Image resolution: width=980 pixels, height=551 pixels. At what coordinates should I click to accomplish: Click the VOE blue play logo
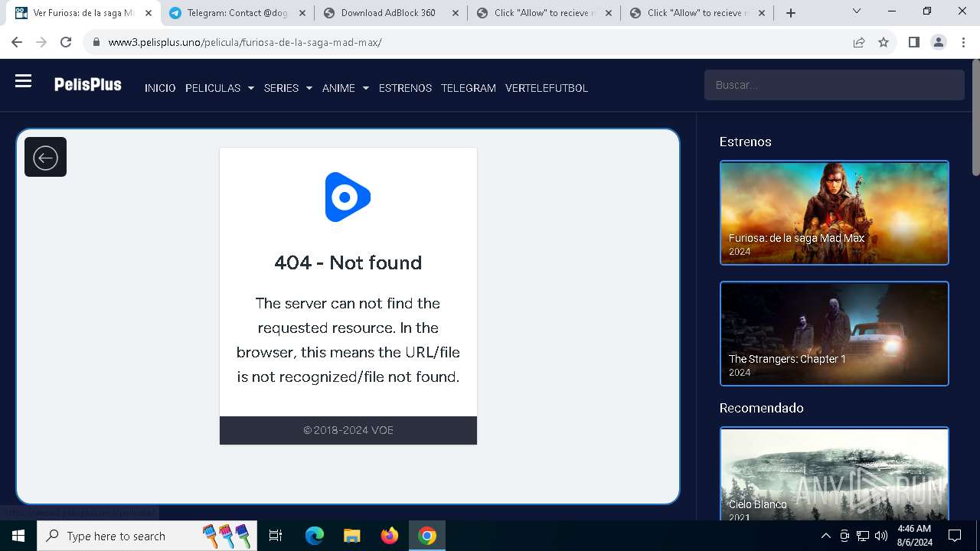pos(348,197)
